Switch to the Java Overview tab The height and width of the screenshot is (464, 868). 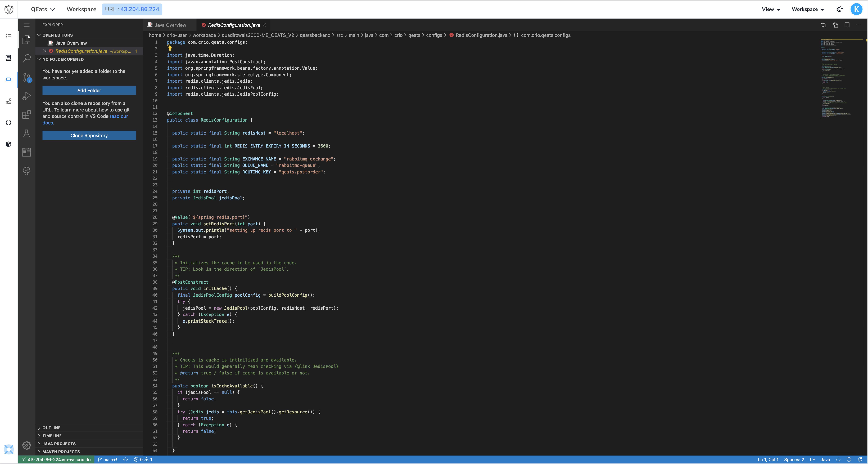[169, 25]
